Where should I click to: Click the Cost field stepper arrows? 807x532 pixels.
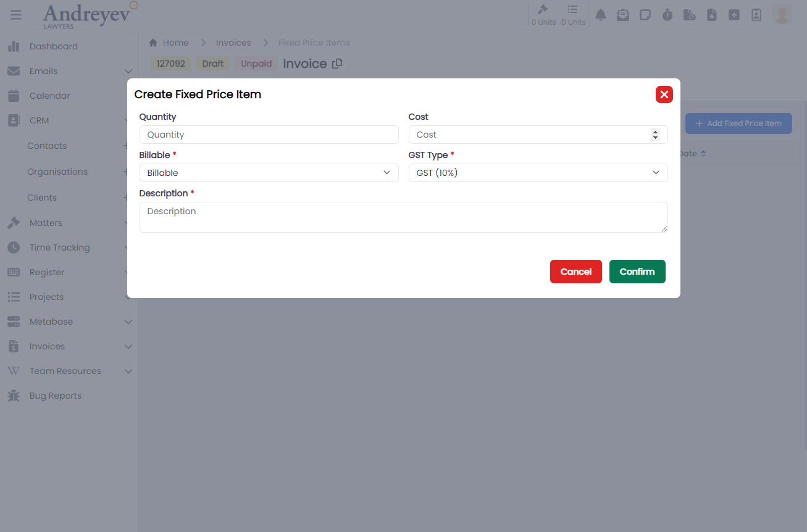655,135
